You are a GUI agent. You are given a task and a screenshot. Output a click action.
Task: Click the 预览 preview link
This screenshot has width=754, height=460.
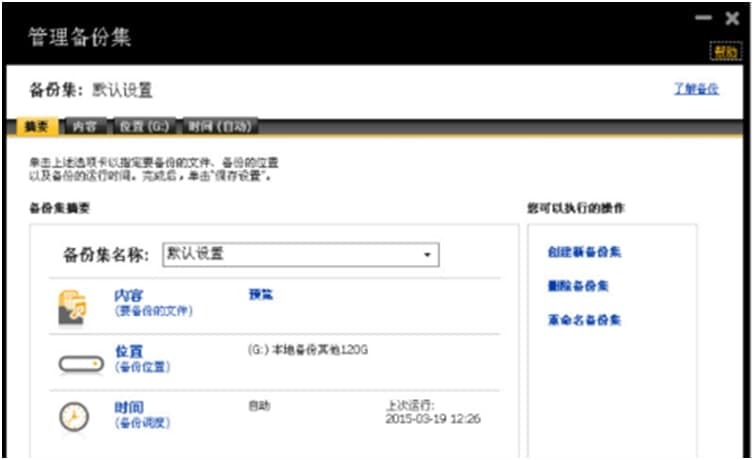(261, 294)
